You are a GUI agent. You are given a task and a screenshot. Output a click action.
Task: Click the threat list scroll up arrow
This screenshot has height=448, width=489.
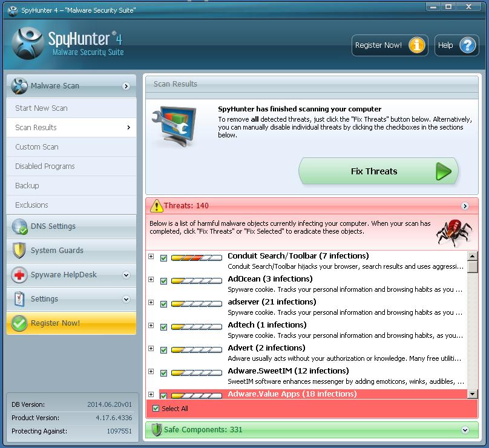coord(473,256)
